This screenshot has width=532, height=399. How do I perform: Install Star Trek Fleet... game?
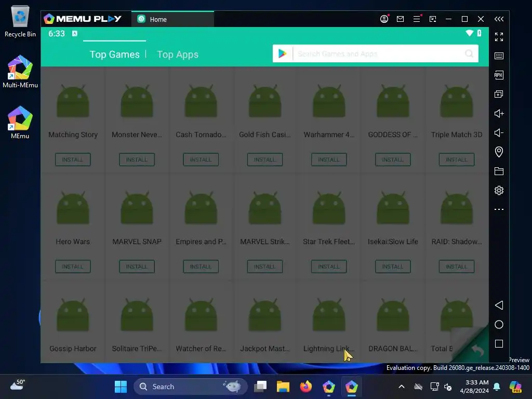tap(329, 267)
